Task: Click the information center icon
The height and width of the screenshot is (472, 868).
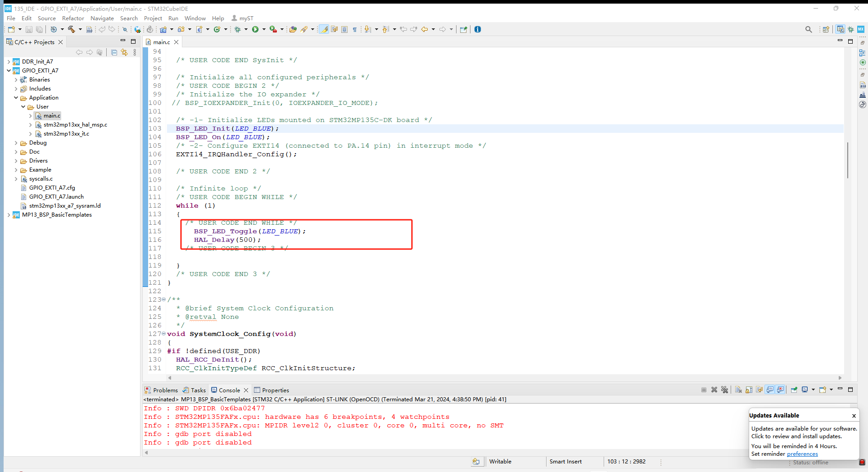Action: click(x=478, y=29)
